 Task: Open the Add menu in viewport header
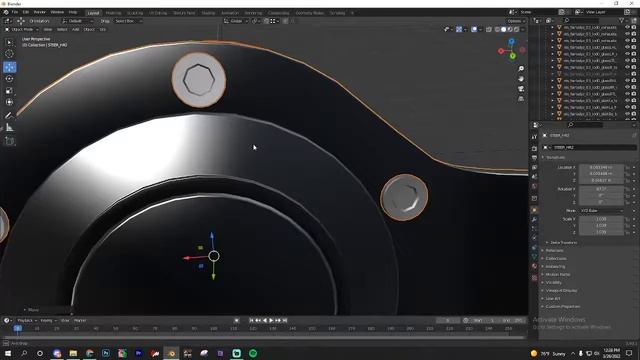click(76, 29)
